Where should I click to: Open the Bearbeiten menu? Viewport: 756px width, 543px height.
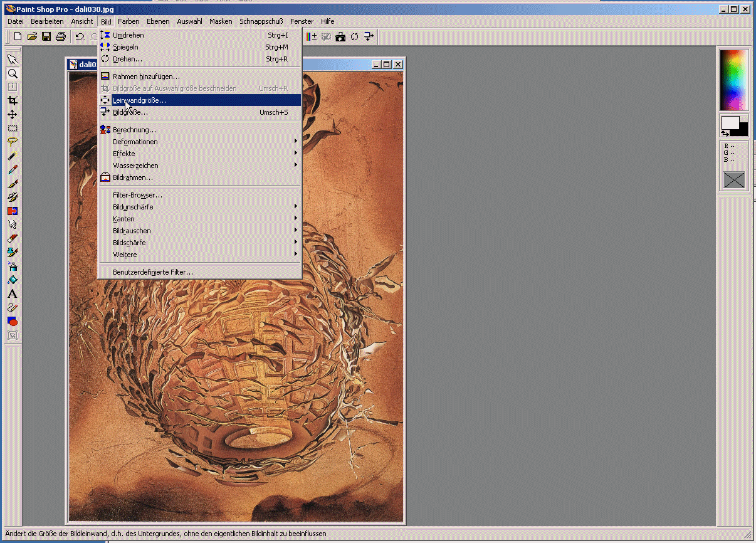point(47,21)
